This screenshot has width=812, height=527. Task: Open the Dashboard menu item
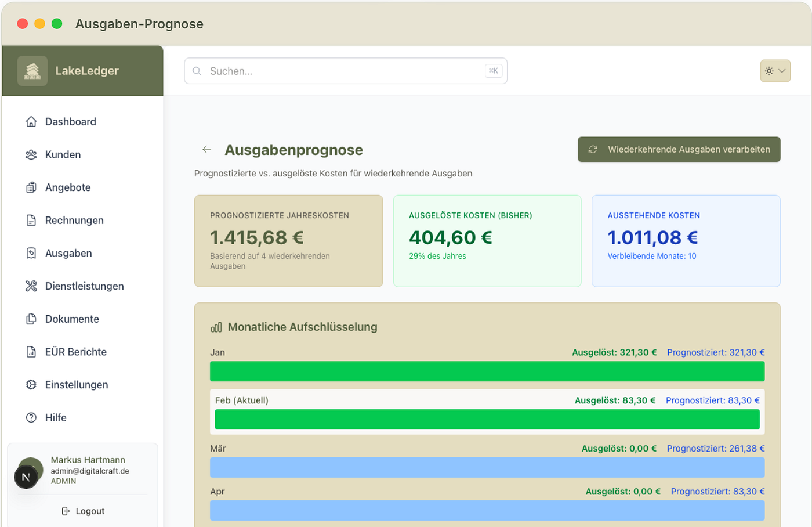click(x=83, y=121)
